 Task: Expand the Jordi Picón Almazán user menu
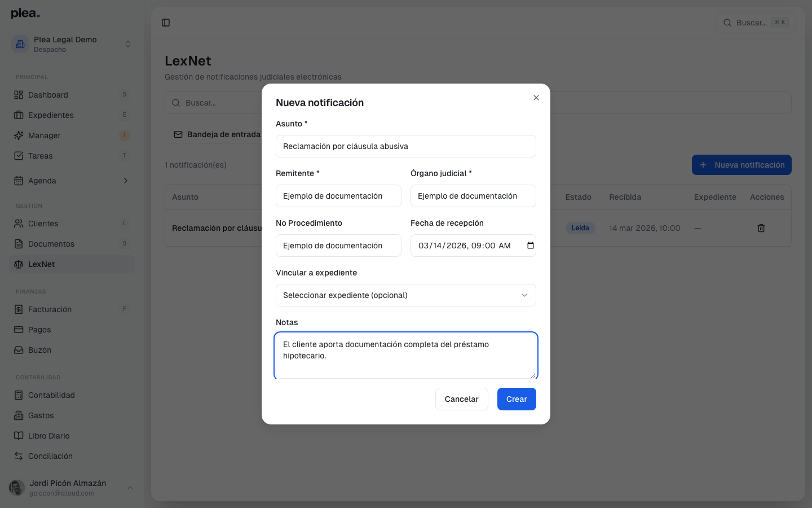click(130, 488)
